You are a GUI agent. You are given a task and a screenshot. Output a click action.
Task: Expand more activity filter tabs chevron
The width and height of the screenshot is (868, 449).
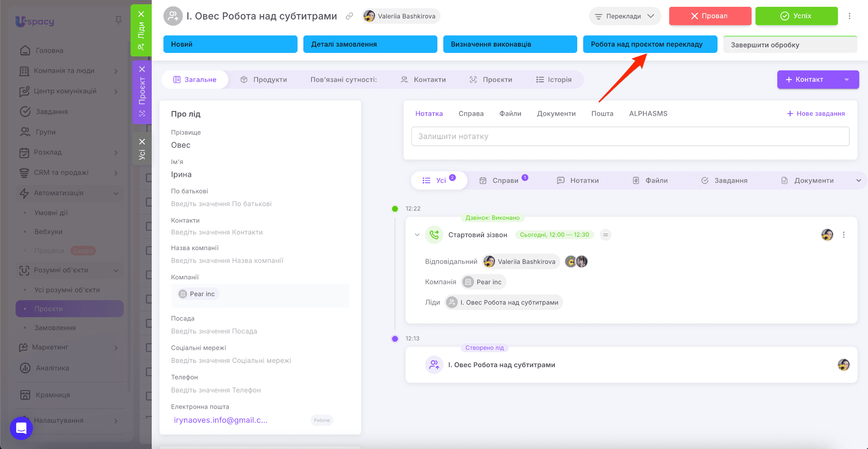click(859, 181)
